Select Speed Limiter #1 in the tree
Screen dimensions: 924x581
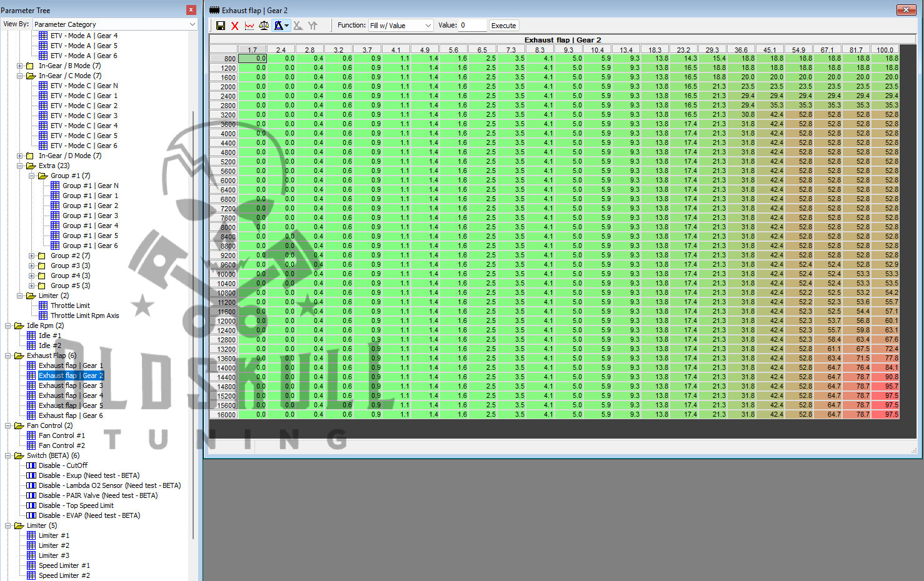[x=64, y=565]
